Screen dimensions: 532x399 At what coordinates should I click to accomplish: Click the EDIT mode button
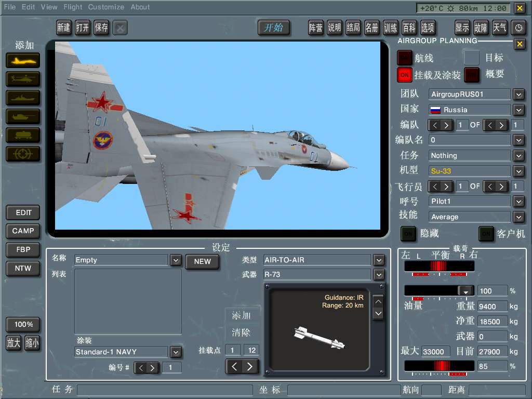(23, 212)
